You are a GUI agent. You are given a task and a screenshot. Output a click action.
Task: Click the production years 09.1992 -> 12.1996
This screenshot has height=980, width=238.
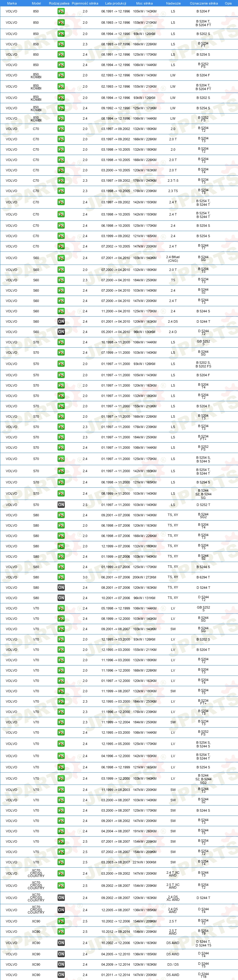116,108
